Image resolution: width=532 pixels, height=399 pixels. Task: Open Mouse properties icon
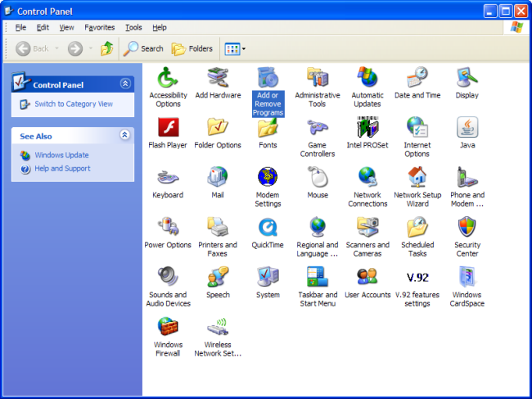(x=318, y=183)
